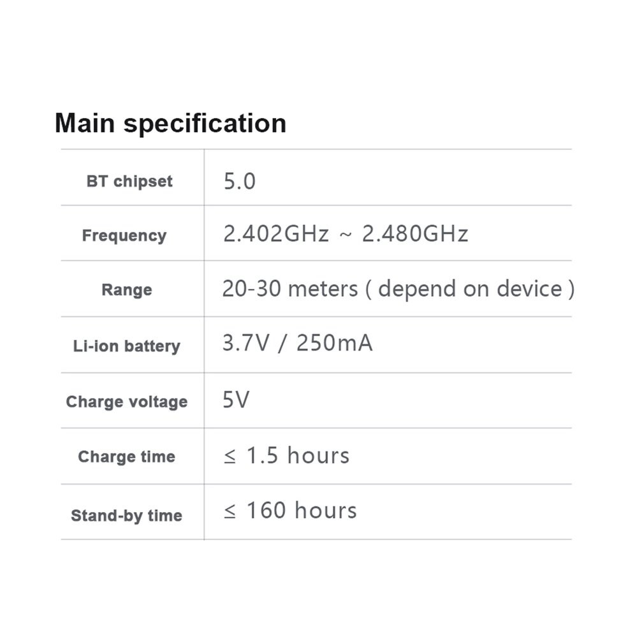Click the Main specification heading
Viewport: 644px width, 644px height.
[170, 123]
